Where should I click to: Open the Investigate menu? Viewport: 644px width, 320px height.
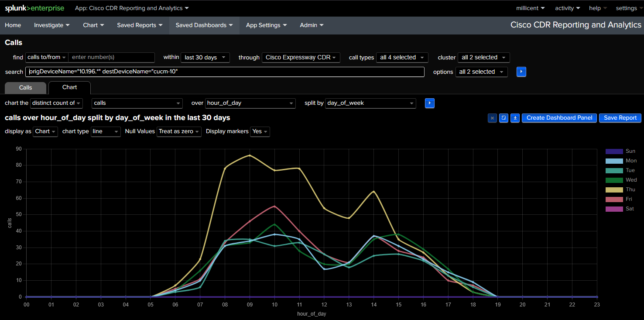[52, 25]
